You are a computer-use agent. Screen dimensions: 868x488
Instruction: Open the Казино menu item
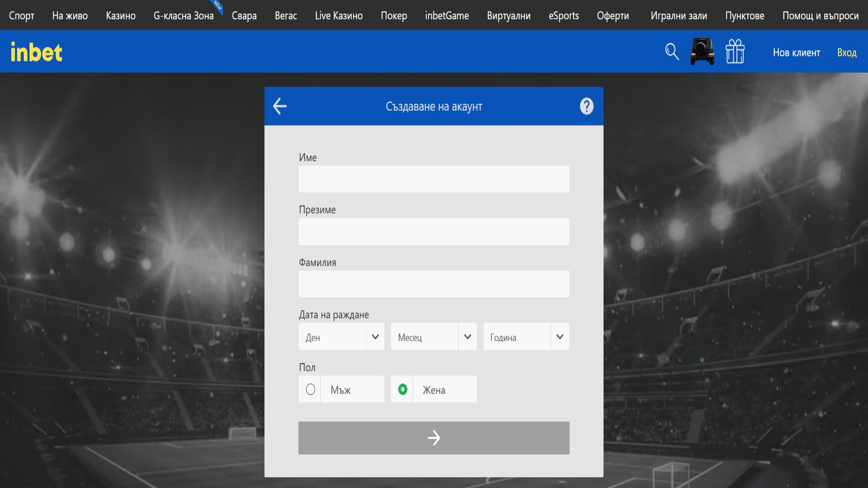click(121, 15)
